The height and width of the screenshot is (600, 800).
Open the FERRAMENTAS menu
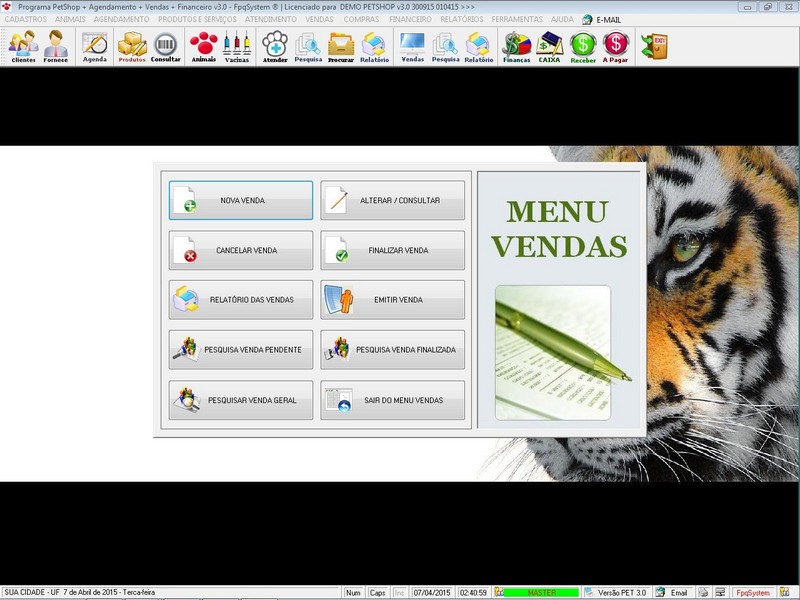[x=517, y=19]
